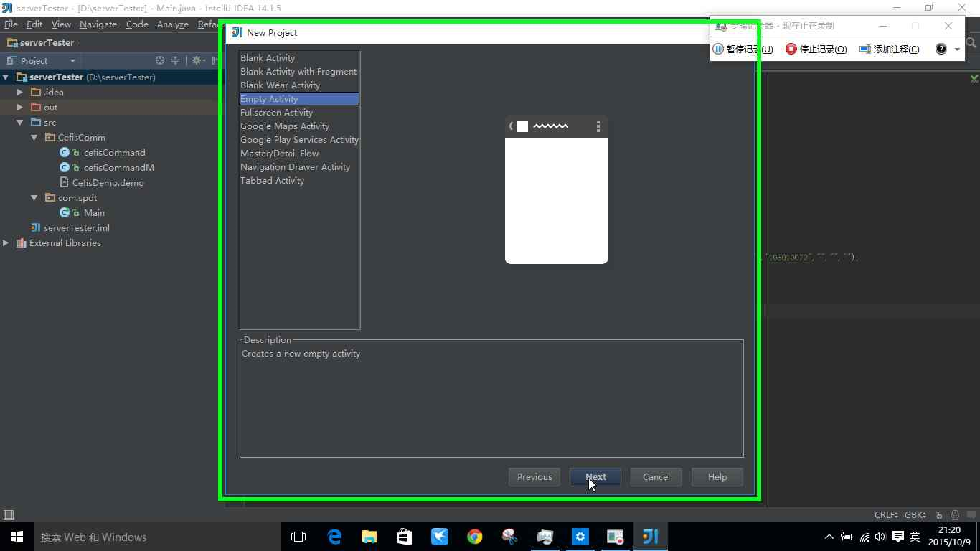Click the stop recording button in Steps Recorder
The height and width of the screenshot is (551, 980).
pyautogui.click(x=816, y=49)
